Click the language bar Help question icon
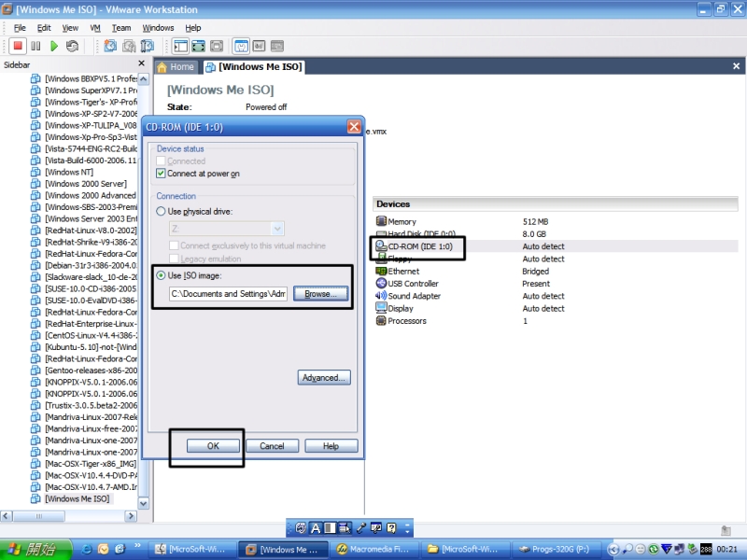 pos(391,527)
